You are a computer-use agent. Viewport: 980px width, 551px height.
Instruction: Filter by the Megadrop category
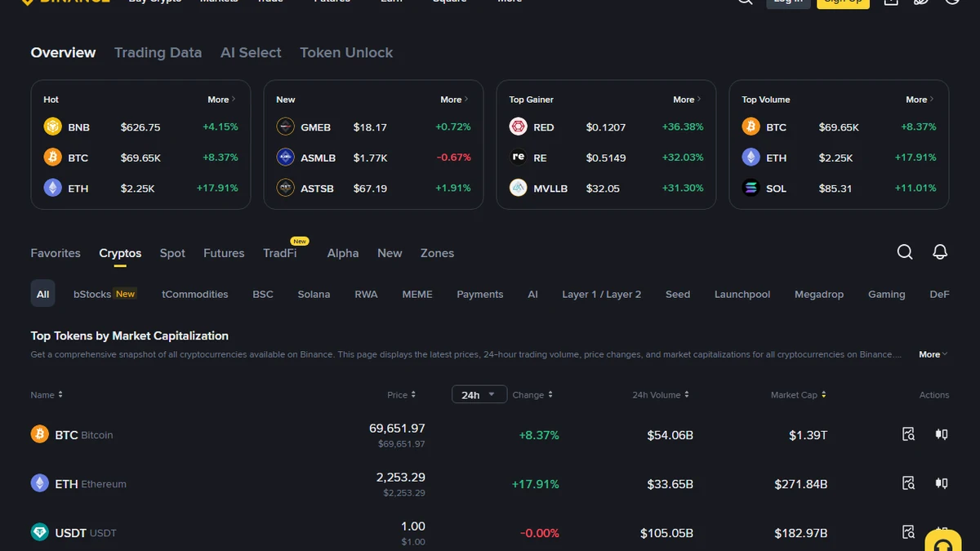click(x=819, y=294)
